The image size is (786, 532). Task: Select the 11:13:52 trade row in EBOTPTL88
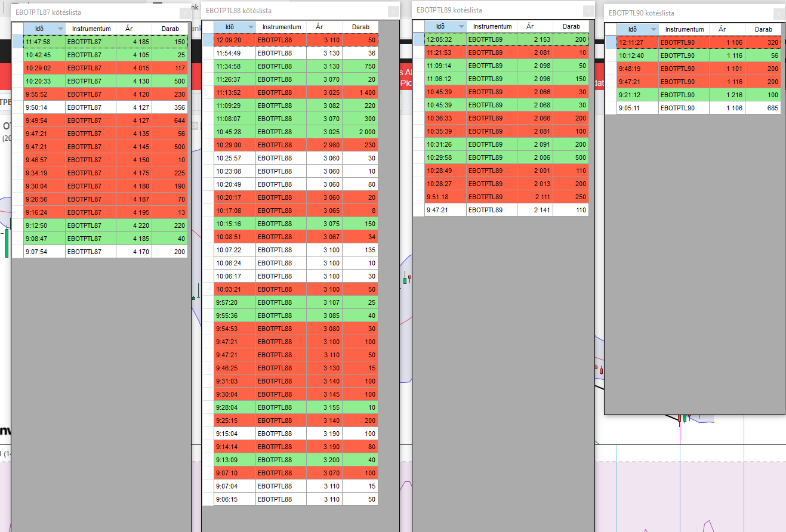click(x=295, y=92)
